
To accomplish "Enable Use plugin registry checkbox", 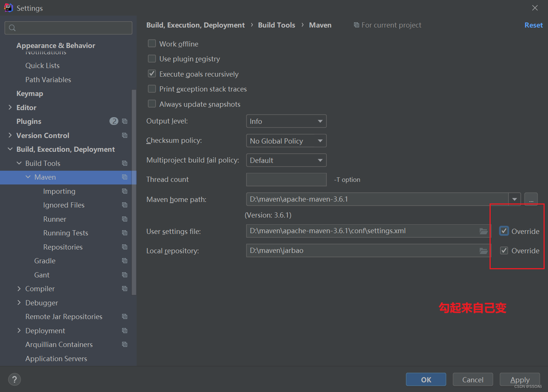I will [152, 59].
